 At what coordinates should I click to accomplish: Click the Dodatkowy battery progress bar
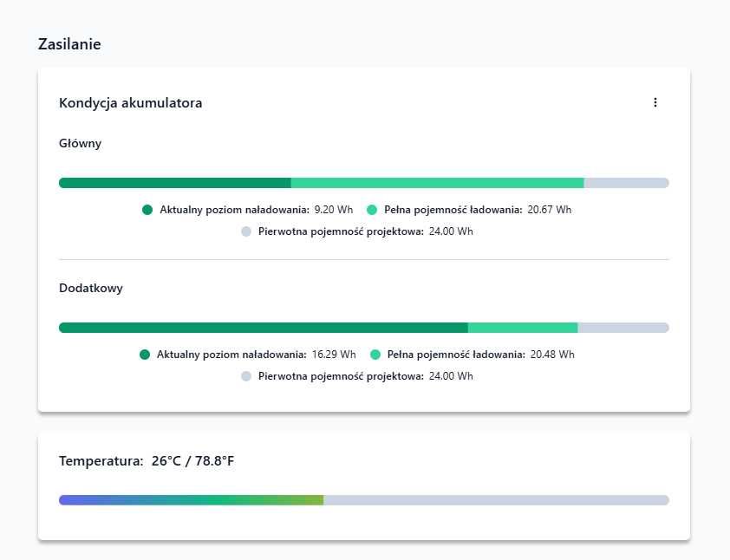tap(364, 328)
